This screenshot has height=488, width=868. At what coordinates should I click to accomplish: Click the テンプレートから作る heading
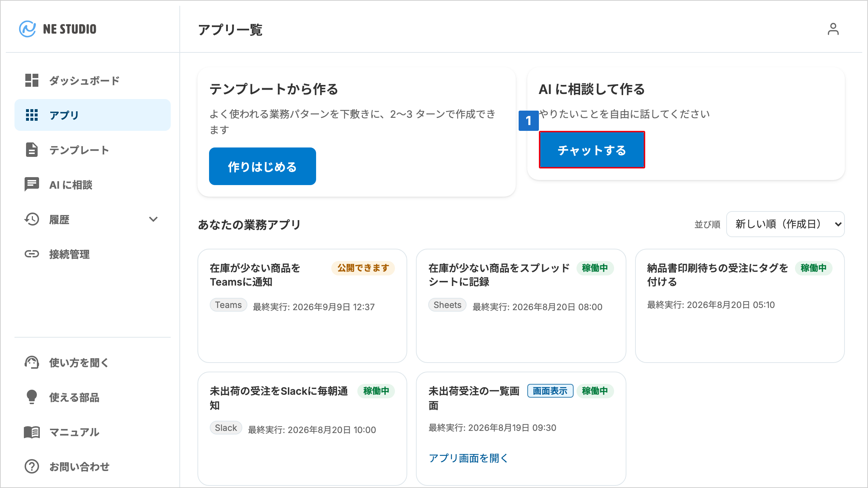click(x=274, y=89)
